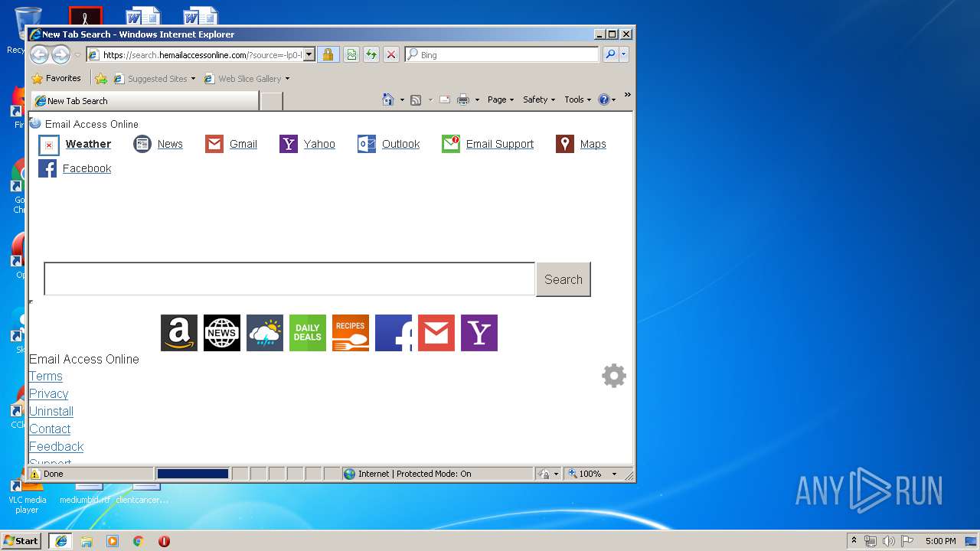Click the Bing search box
Viewport: 980px width, 551px height.
502,54
